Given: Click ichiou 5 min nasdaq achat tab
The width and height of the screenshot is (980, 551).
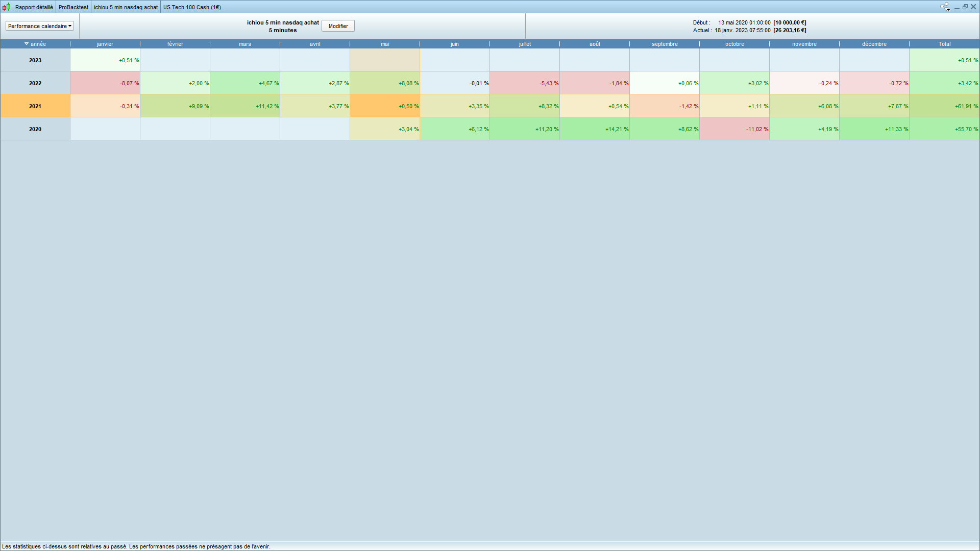Looking at the screenshot, I should [126, 7].
